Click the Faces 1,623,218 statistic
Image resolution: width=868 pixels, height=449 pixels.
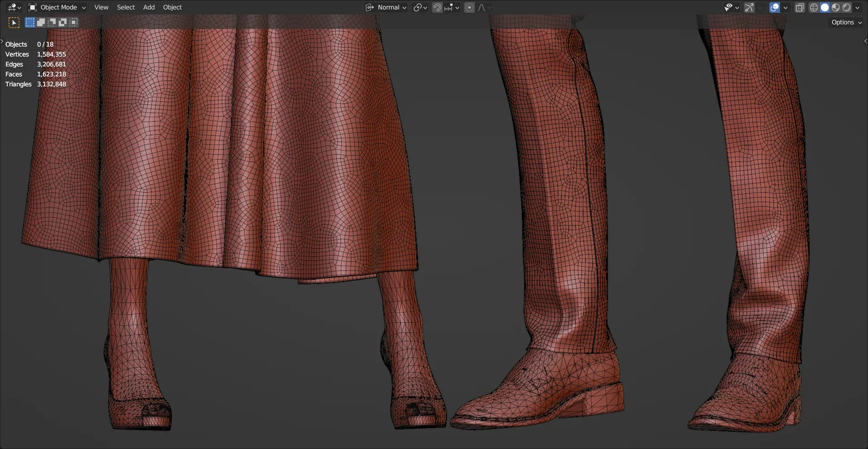[36, 74]
